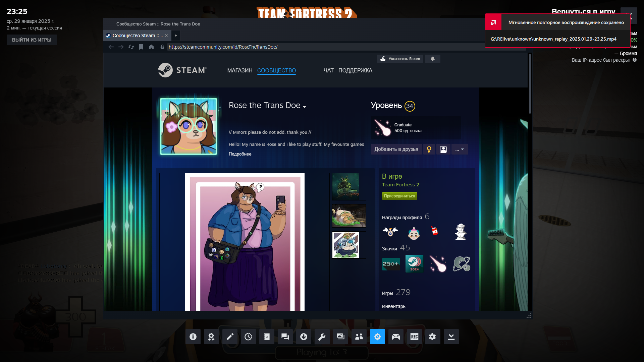Open the СООБЩЕСТВО menu

[x=276, y=70]
